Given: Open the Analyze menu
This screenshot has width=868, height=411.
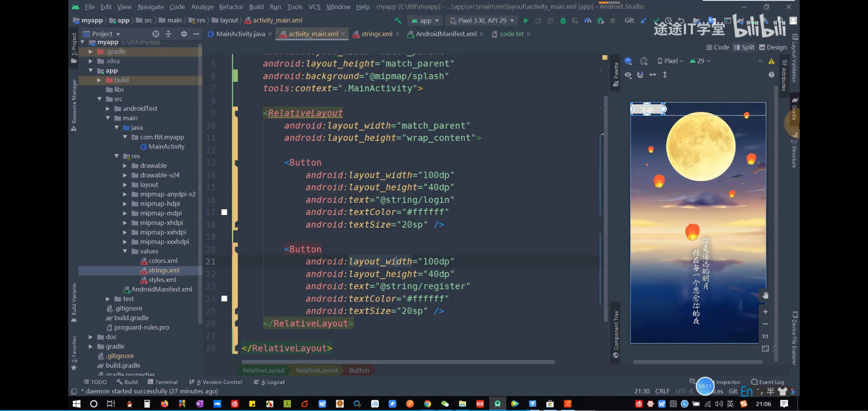Looking at the screenshot, I should tap(202, 7).
